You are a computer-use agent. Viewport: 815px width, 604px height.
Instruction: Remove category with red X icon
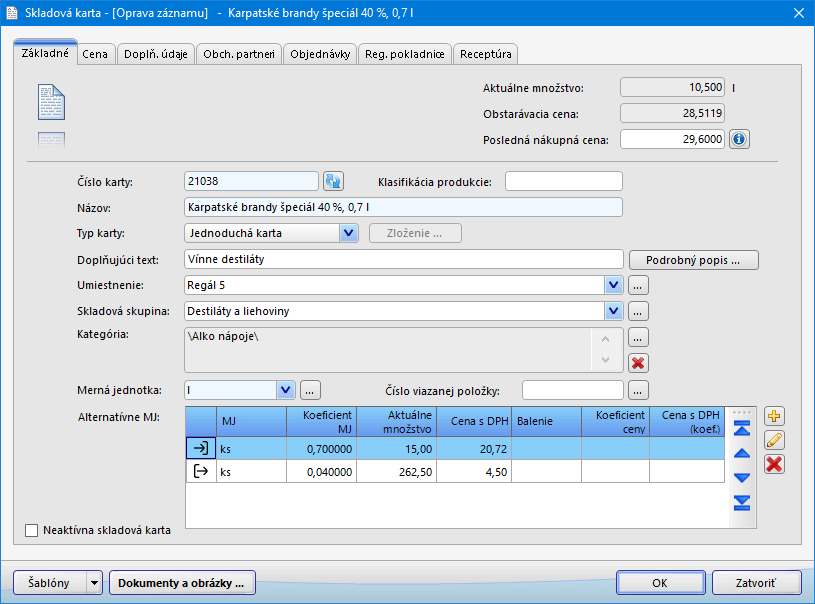pyautogui.click(x=638, y=362)
